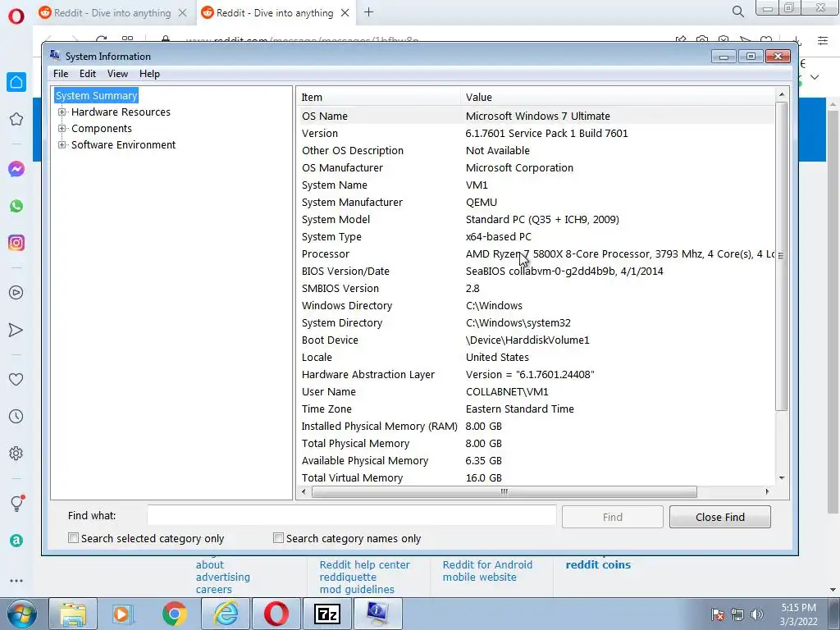Click Action Center flag tray icon
The height and width of the screenshot is (630, 840).
point(718,614)
